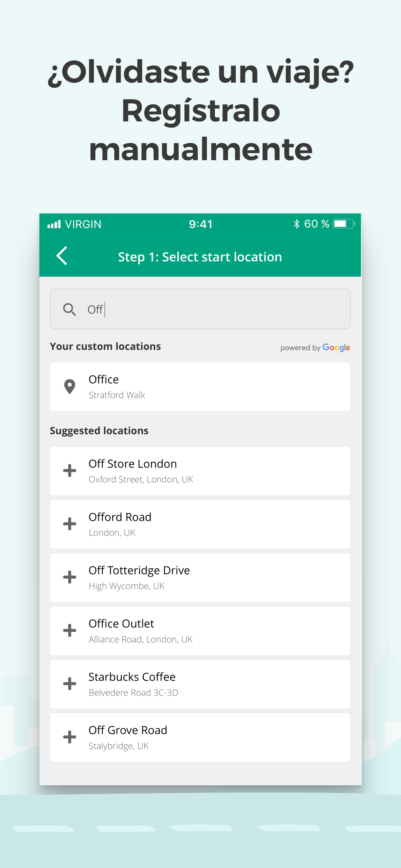Click the powered by Google logo
This screenshot has height=868, width=401.
point(315,347)
